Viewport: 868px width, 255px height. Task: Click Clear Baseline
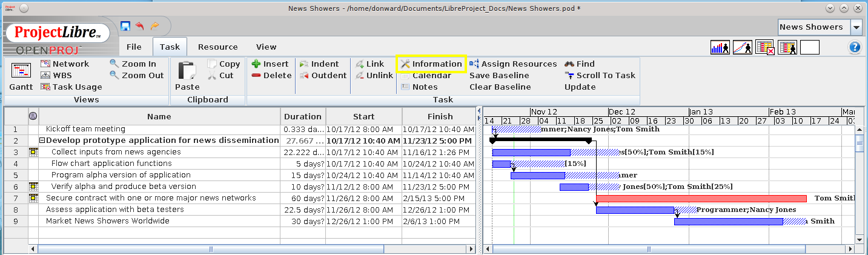[x=500, y=87]
